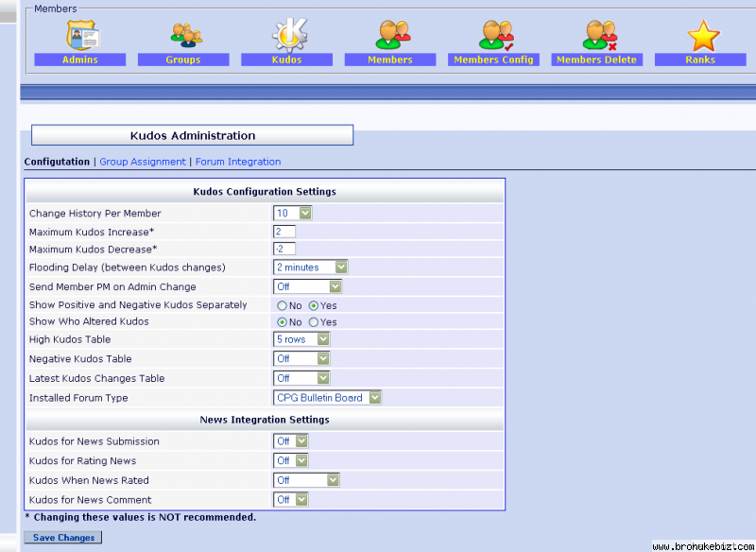This screenshot has width=756, height=552.
Task: Click the Maximum Kudos Decrease input field
Action: coord(284,249)
